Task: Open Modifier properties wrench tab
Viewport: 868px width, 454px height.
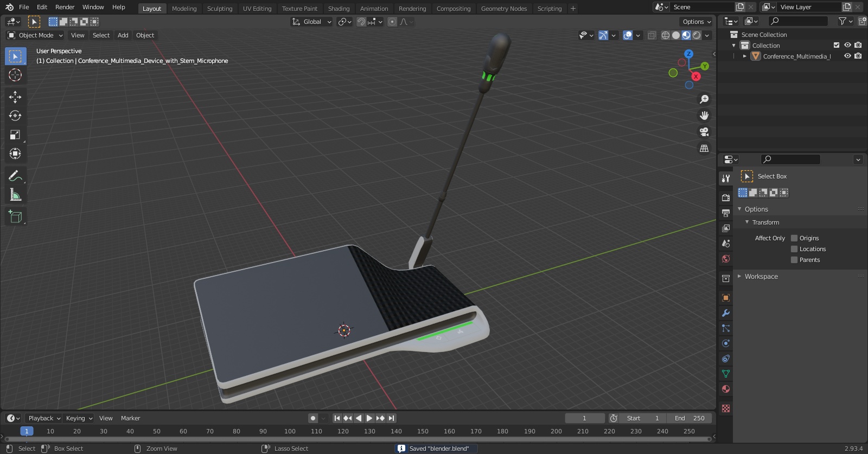Action: pyautogui.click(x=726, y=313)
